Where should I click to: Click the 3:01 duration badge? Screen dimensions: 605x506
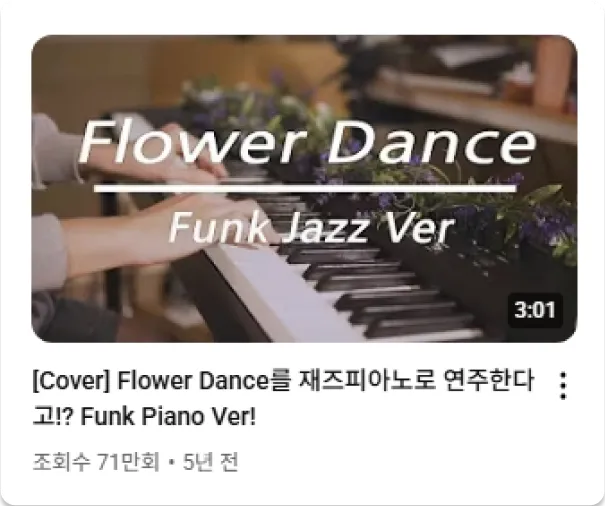(x=535, y=310)
